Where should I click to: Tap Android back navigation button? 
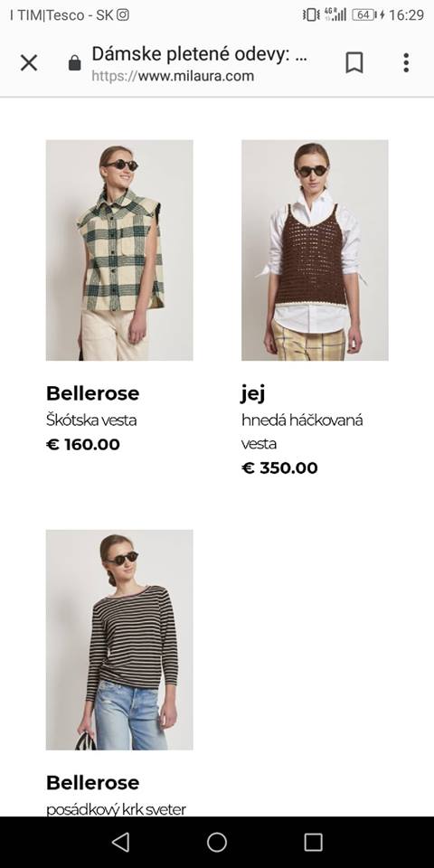pos(120,842)
